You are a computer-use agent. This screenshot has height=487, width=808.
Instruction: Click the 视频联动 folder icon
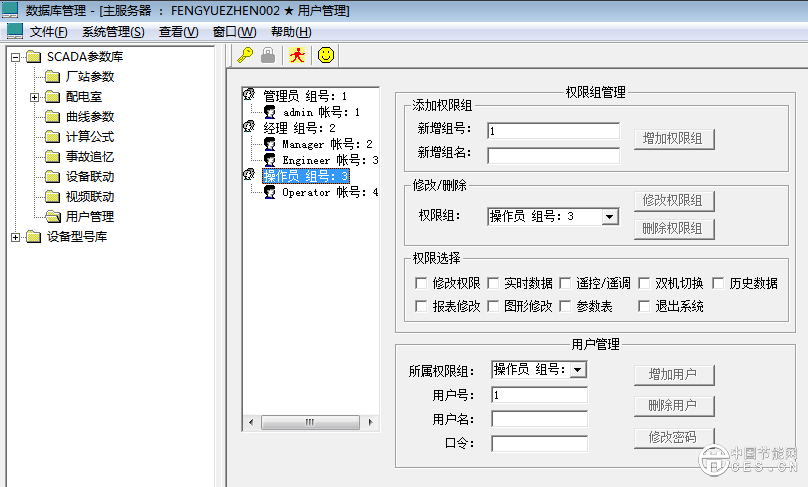(53, 197)
